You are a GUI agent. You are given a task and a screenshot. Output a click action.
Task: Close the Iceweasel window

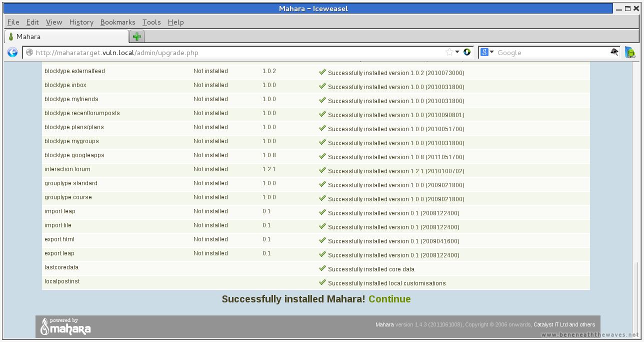(x=636, y=9)
